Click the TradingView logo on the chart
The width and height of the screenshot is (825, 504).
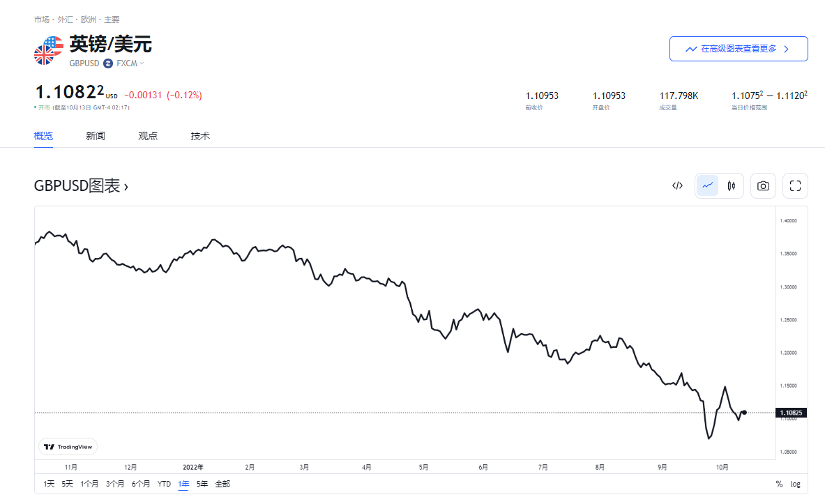pos(67,446)
